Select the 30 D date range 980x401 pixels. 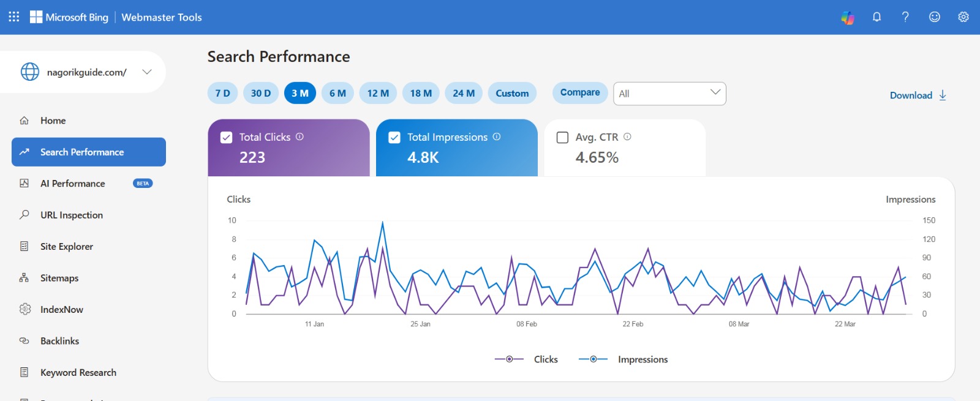coord(260,93)
